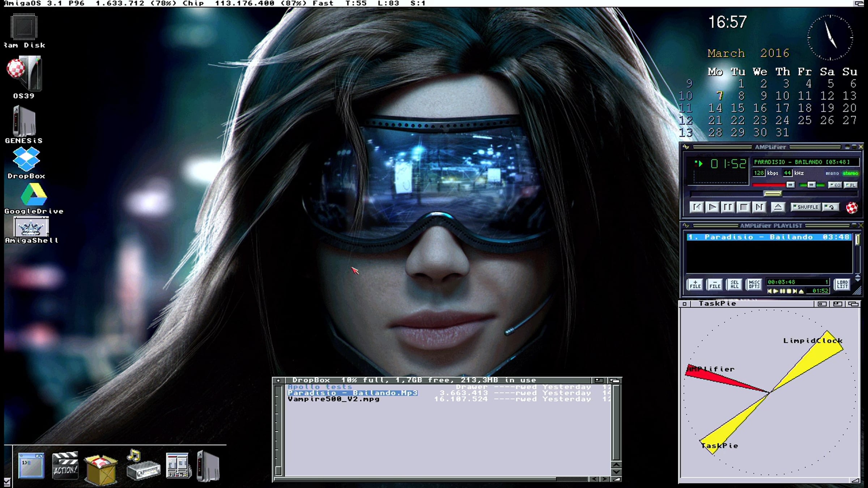Click the DropBox scroll down arrow
Image resolution: width=868 pixels, height=488 pixels.
(616, 472)
